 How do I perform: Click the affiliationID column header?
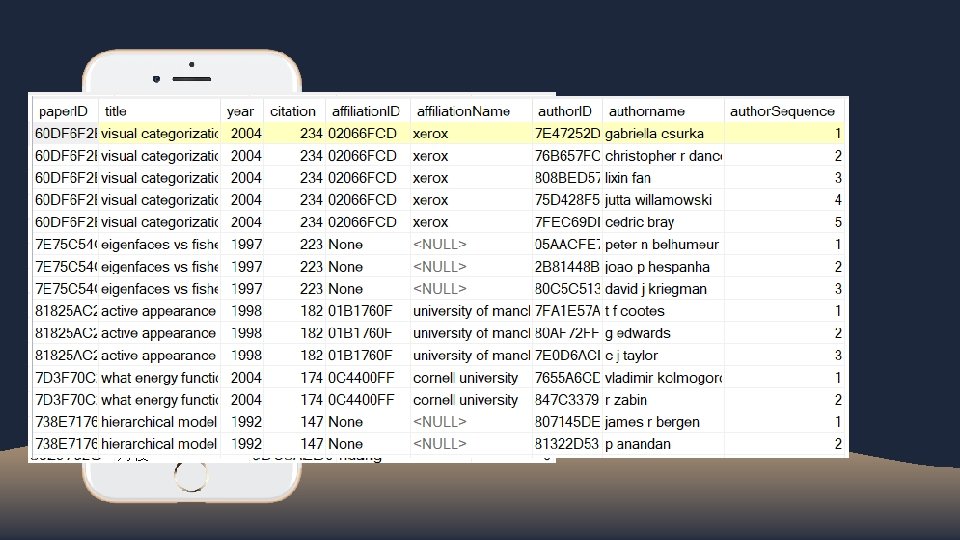click(x=368, y=111)
